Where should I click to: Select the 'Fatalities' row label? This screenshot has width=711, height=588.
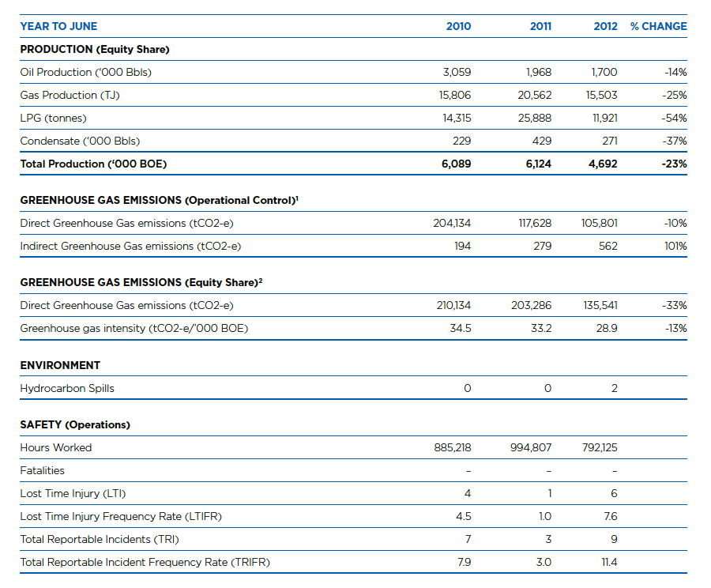click(x=42, y=470)
